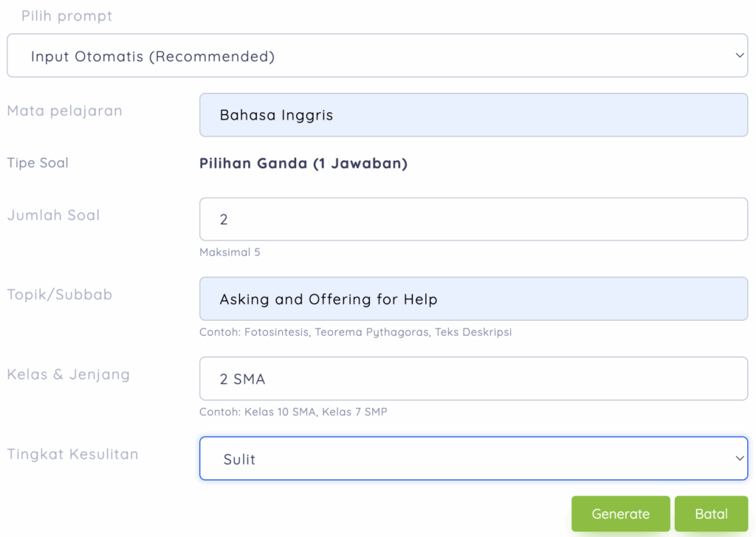
Task: Focus the Jumlah Soal input field
Action: (x=473, y=219)
